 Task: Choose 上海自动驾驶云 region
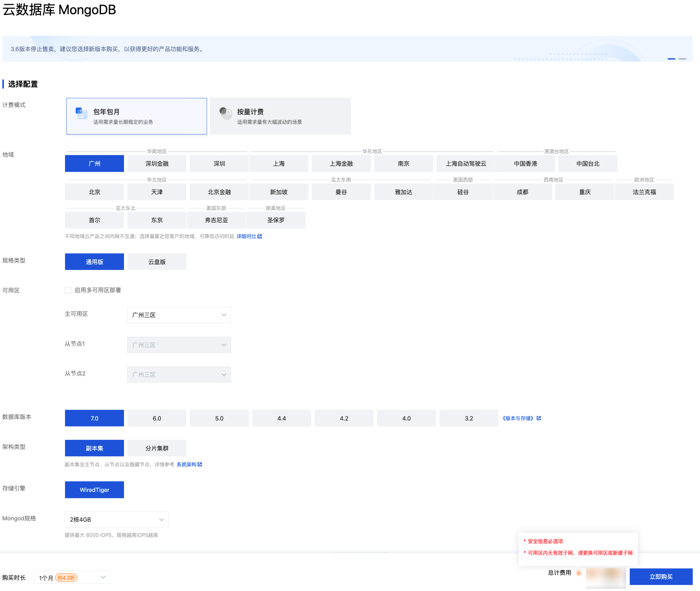(x=466, y=164)
